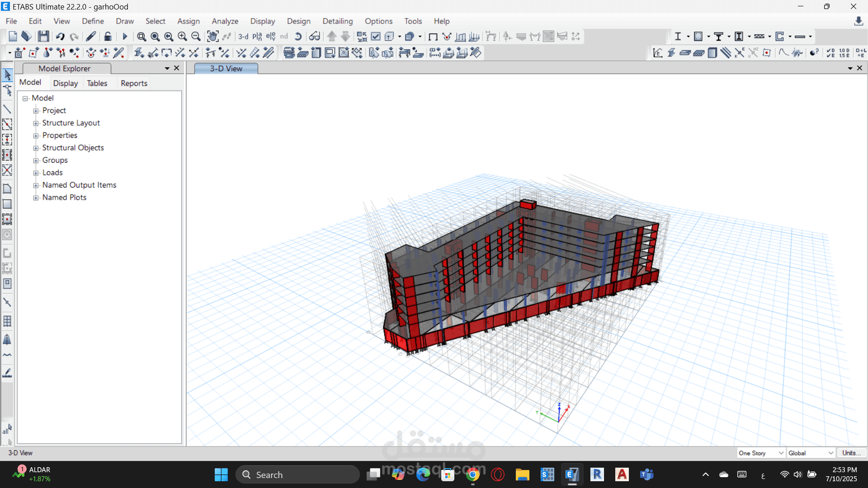Viewport: 868px width, 488px height.
Task: Expand the Structural Objects node
Action: pos(36,148)
